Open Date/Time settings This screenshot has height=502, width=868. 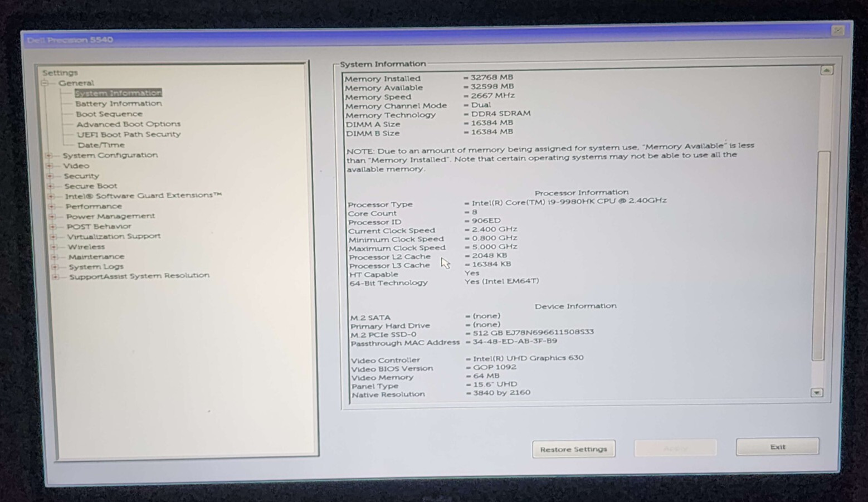(101, 145)
